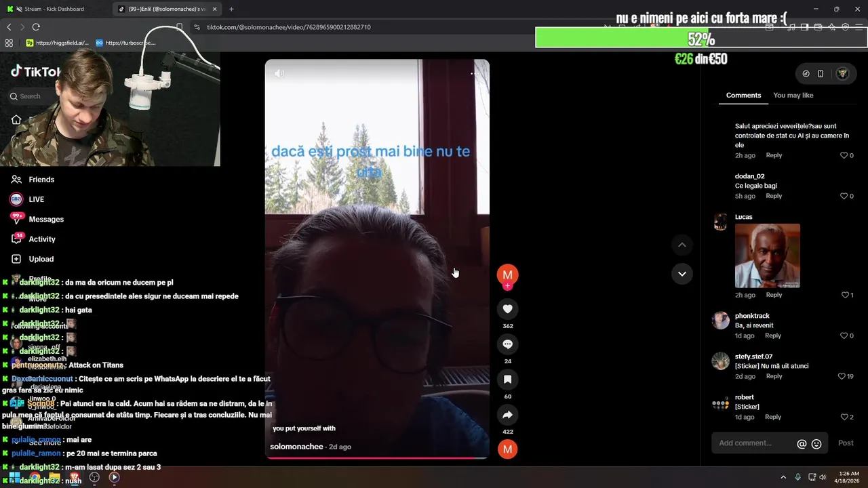Follow solomonachee via plus avatar
Screen dimensions: 868x488
click(507, 286)
